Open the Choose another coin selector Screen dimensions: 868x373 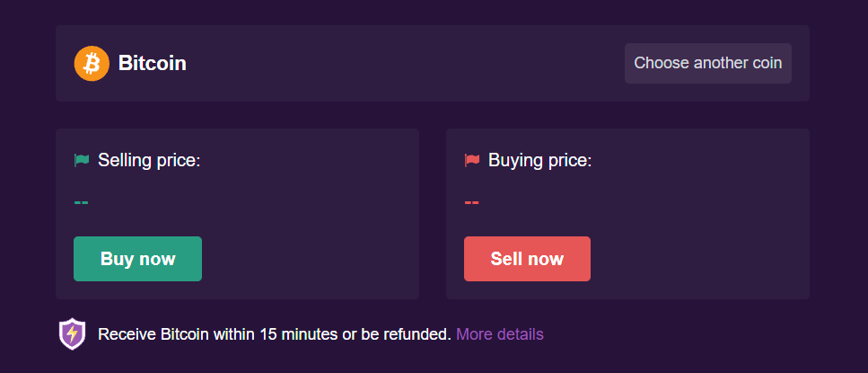[708, 63]
